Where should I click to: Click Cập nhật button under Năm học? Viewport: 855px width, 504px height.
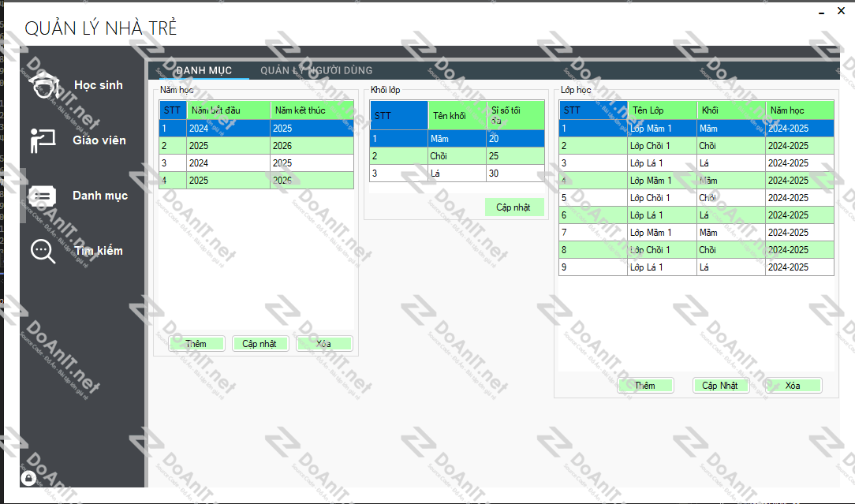tap(260, 344)
